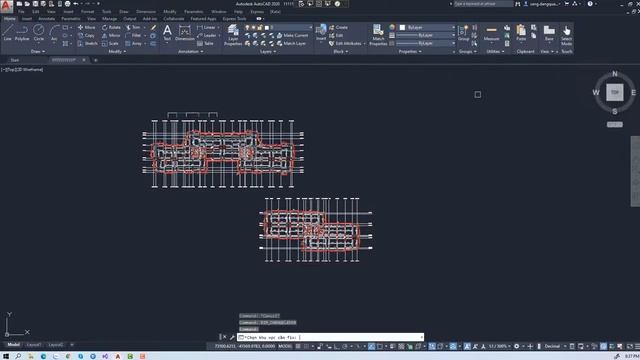Click Match Properties tool
640x360 pixels.
pyautogui.click(x=378, y=35)
